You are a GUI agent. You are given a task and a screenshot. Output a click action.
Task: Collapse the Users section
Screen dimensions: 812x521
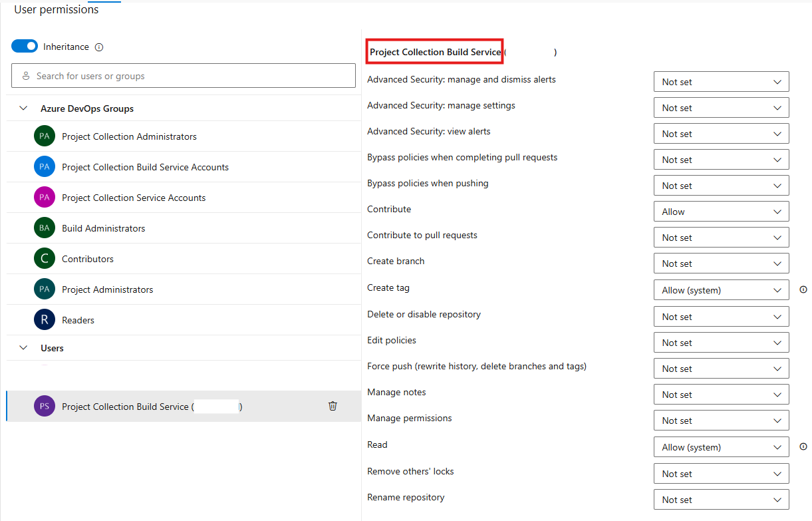(24, 348)
